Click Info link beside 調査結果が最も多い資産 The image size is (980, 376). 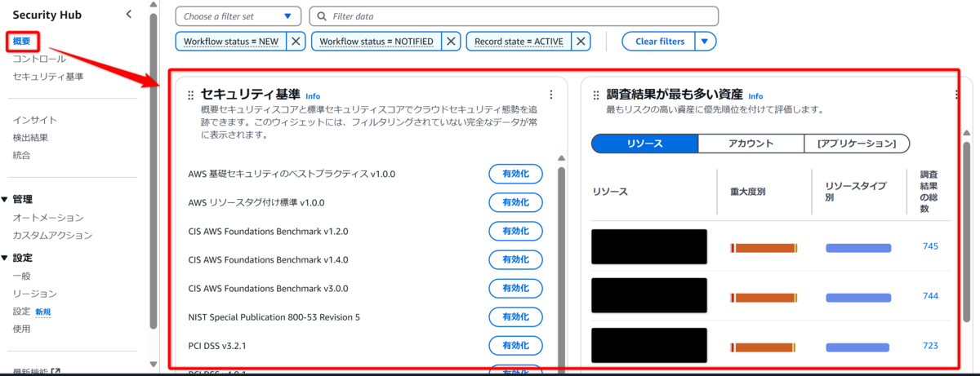click(x=755, y=96)
